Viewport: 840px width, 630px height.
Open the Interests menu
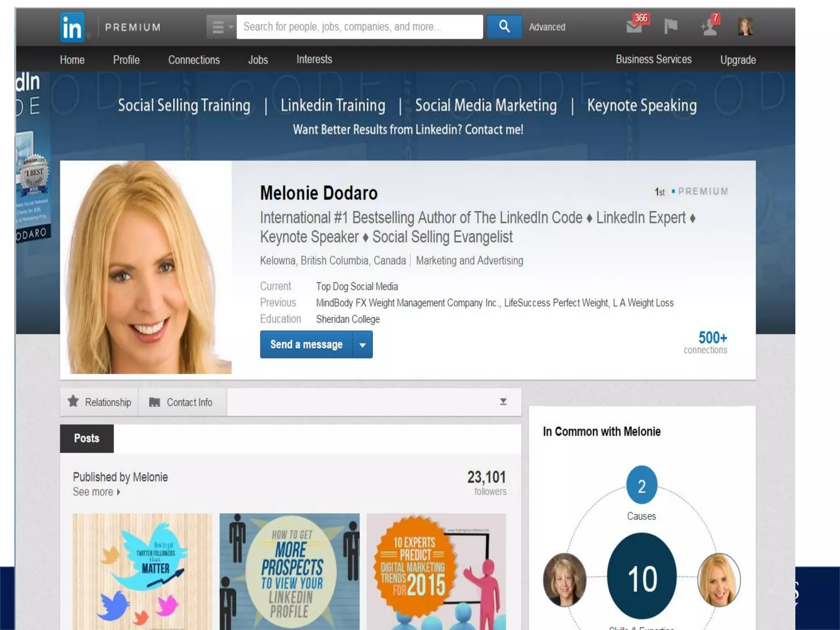point(314,59)
